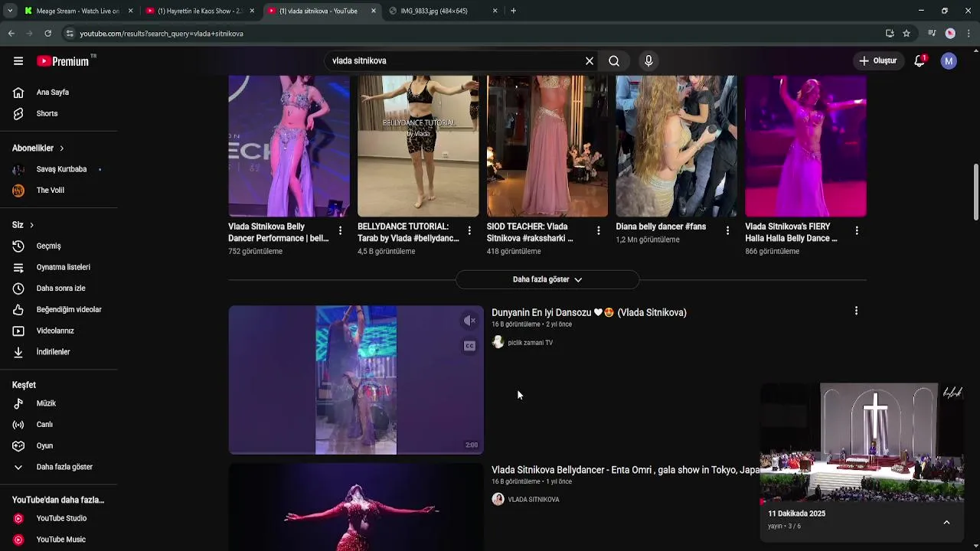Play the BELLYDANCE TUTORIAL short thumbnail
The height and width of the screenshot is (551, 980).
418,146
